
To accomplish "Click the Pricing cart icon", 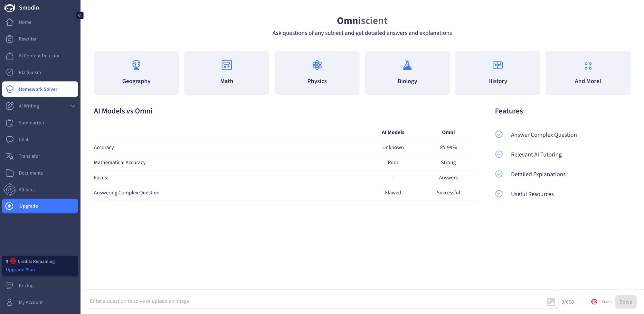I will 10,285.
